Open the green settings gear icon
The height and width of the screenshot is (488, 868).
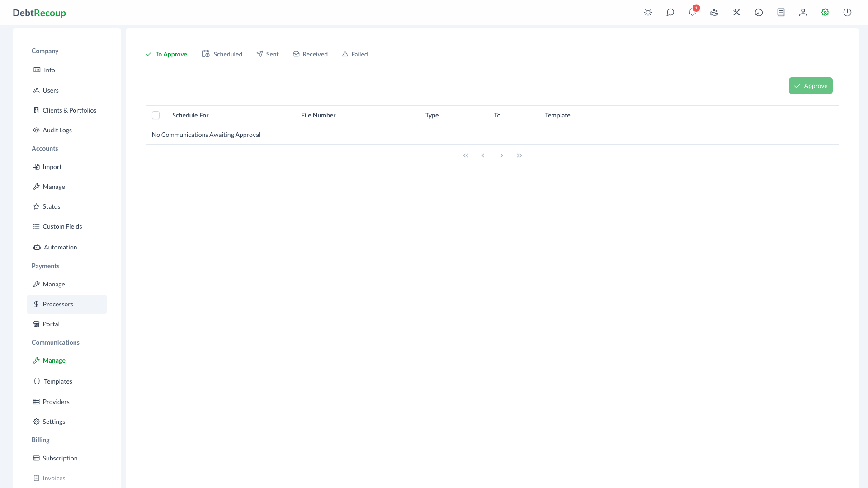pos(825,12)
